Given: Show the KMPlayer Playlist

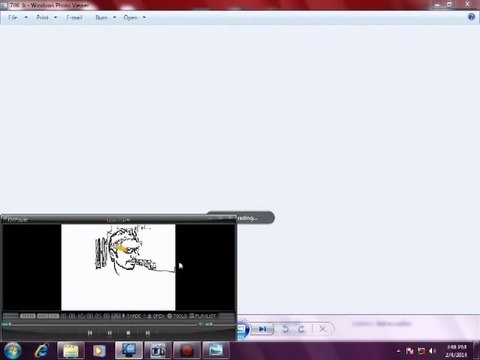Looking at the screenshot, I should (203, 316).
